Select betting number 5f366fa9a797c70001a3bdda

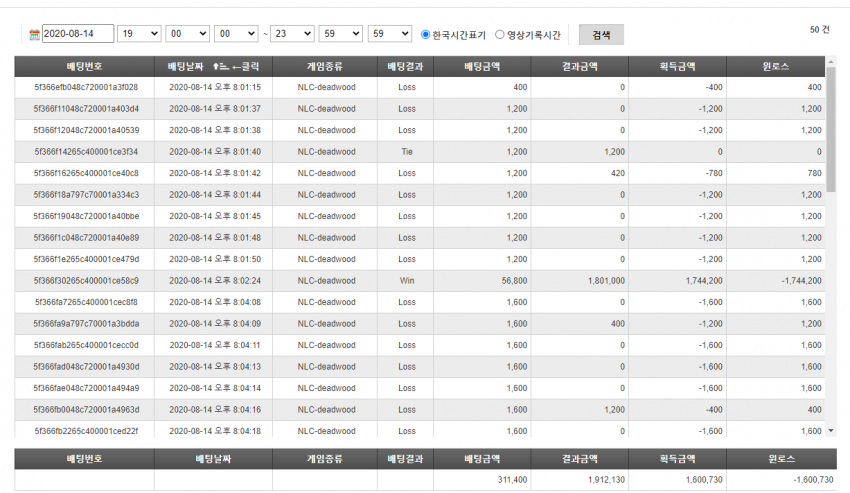pyautogui.click(x=86, y=323)
